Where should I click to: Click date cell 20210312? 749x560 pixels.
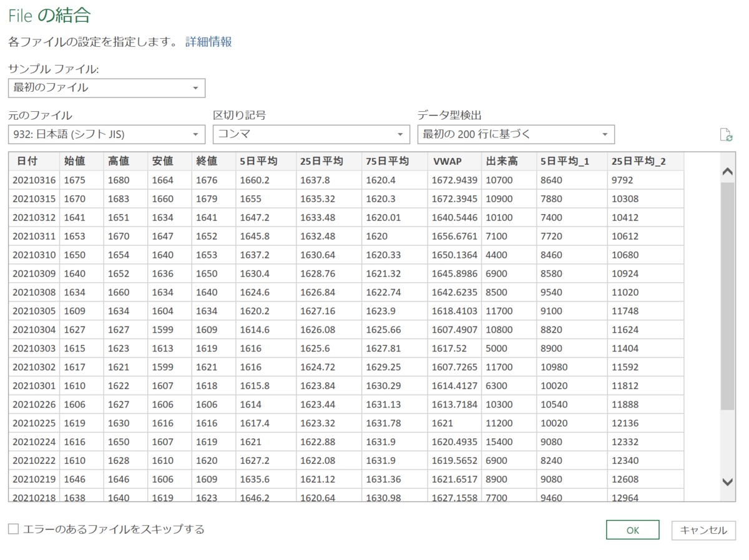pyautogui.click(x=34, y=217)
